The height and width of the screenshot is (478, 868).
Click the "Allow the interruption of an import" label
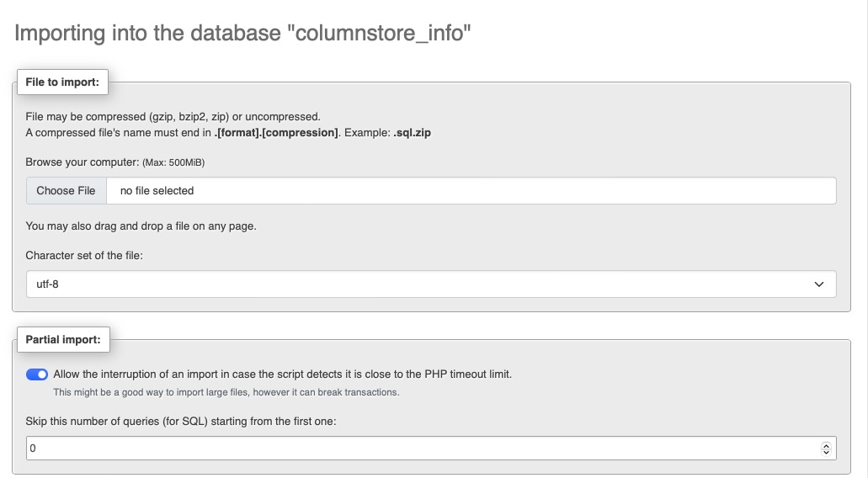click(x=282, y=374)
